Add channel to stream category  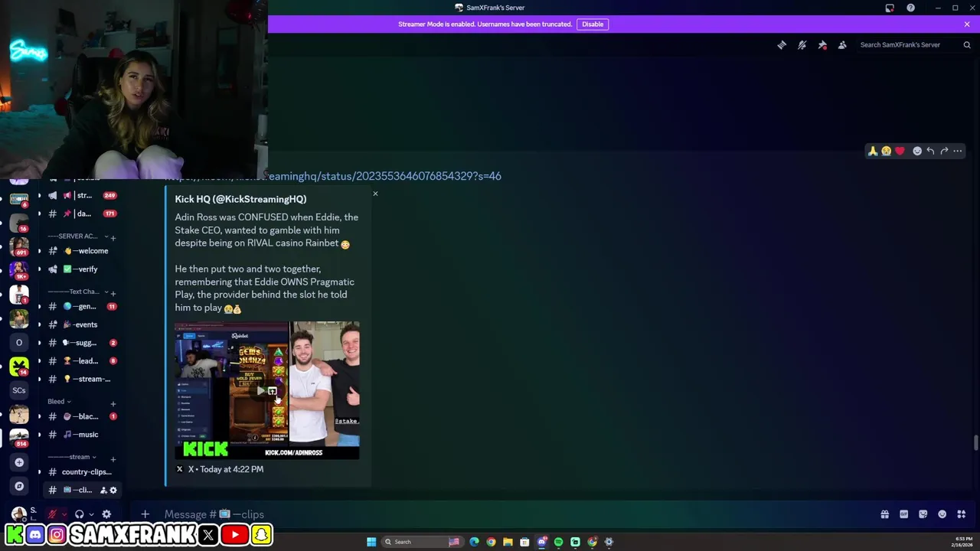[x=113, y=458]
